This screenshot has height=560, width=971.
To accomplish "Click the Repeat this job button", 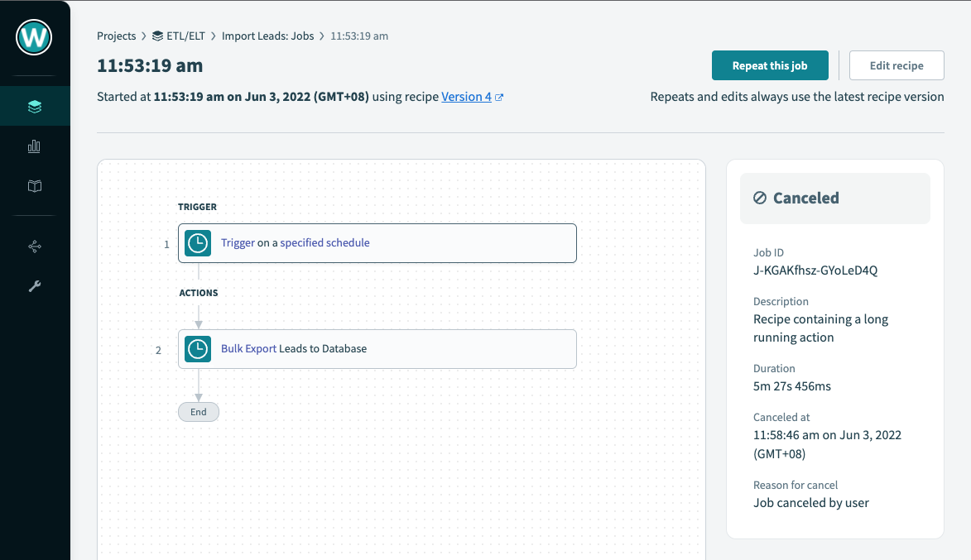I will click(770, 66).
